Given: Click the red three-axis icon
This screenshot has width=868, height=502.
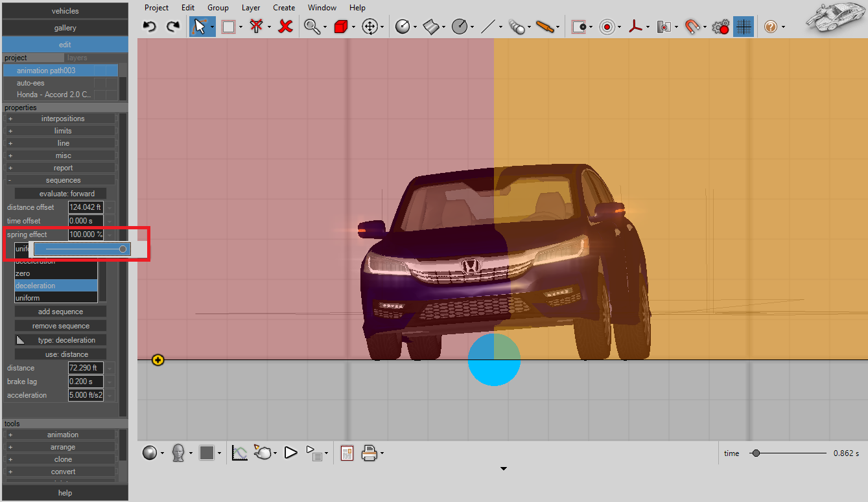Looking at the screenshot, I should coord(636,27).
